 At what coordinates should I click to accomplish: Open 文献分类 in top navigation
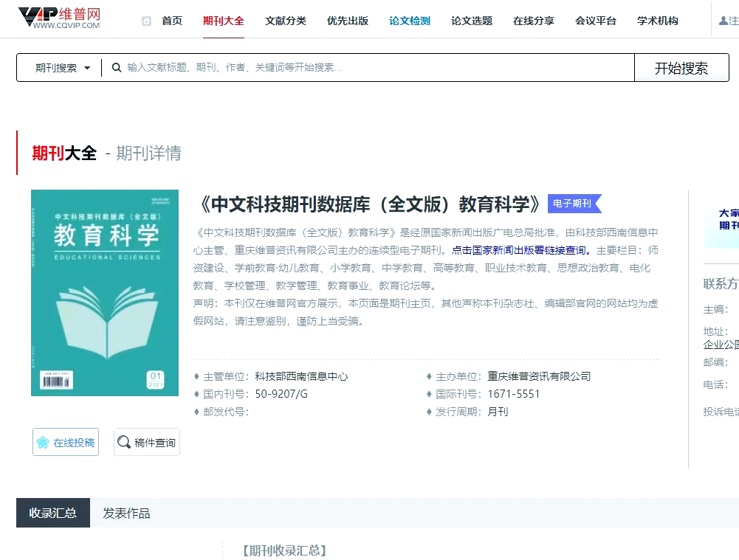click(286, 21)
